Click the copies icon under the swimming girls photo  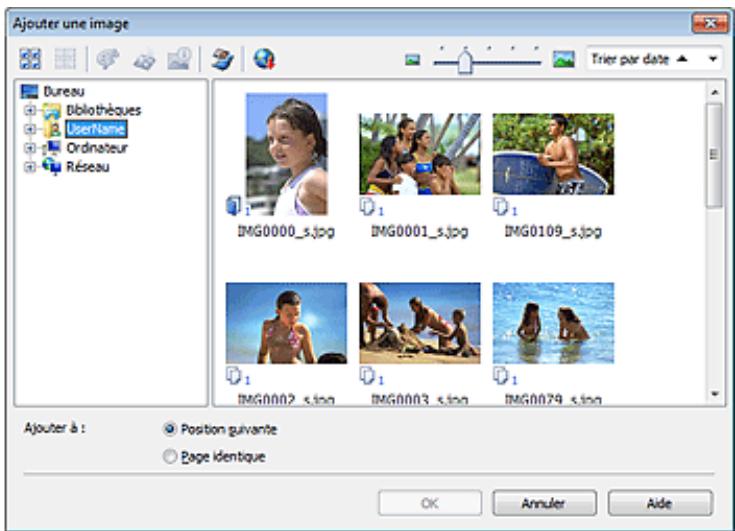[x=501, y=375]
